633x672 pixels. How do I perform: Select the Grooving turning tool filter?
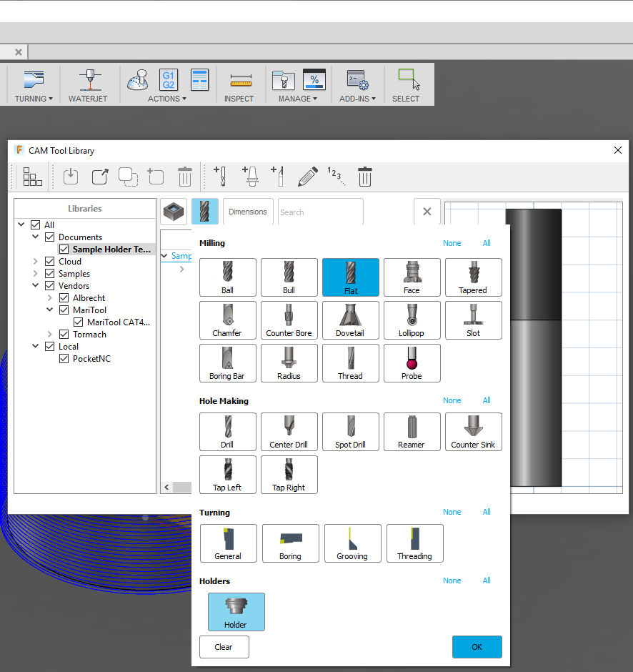[x=352, y=543]
